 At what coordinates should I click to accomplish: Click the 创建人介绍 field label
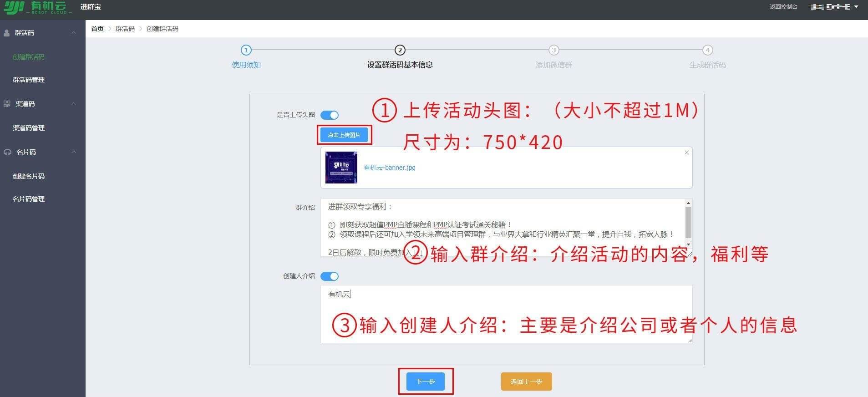coord(299,276)
